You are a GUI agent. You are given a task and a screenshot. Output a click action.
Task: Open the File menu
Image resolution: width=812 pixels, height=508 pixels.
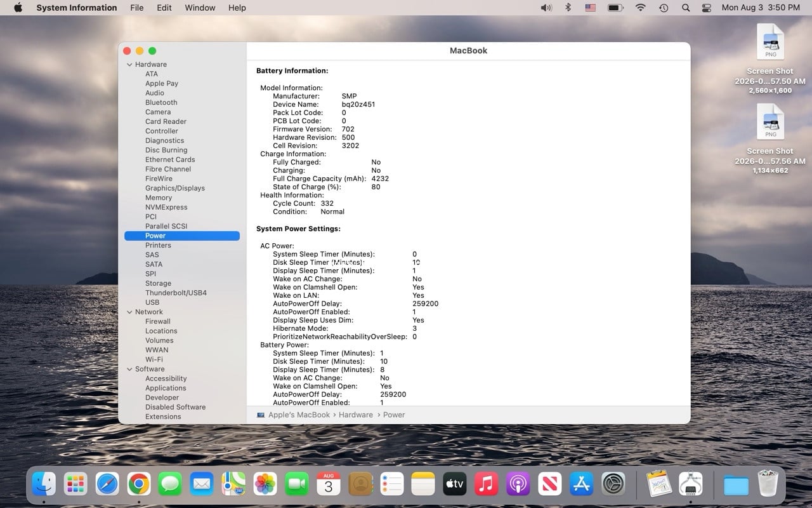tap(137, 8)
